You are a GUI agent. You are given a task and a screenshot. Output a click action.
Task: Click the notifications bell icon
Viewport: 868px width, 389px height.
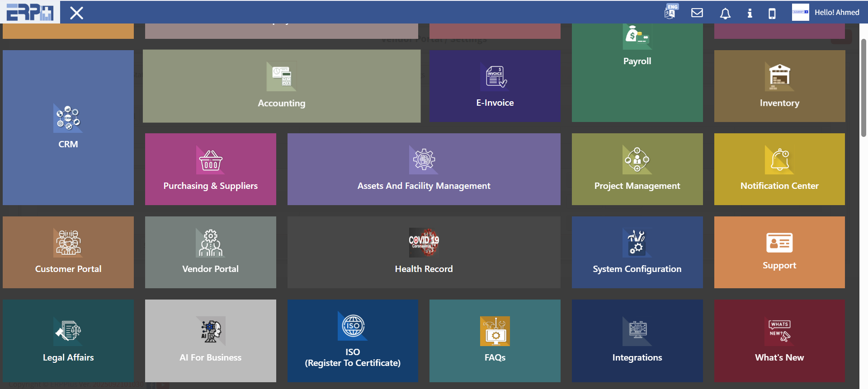pyautogui.click(x=725, y=13)
